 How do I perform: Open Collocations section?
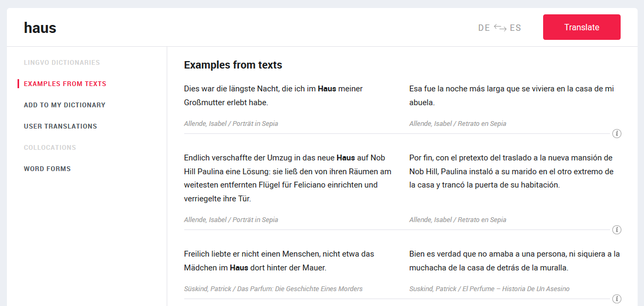(x=50, y=148)
